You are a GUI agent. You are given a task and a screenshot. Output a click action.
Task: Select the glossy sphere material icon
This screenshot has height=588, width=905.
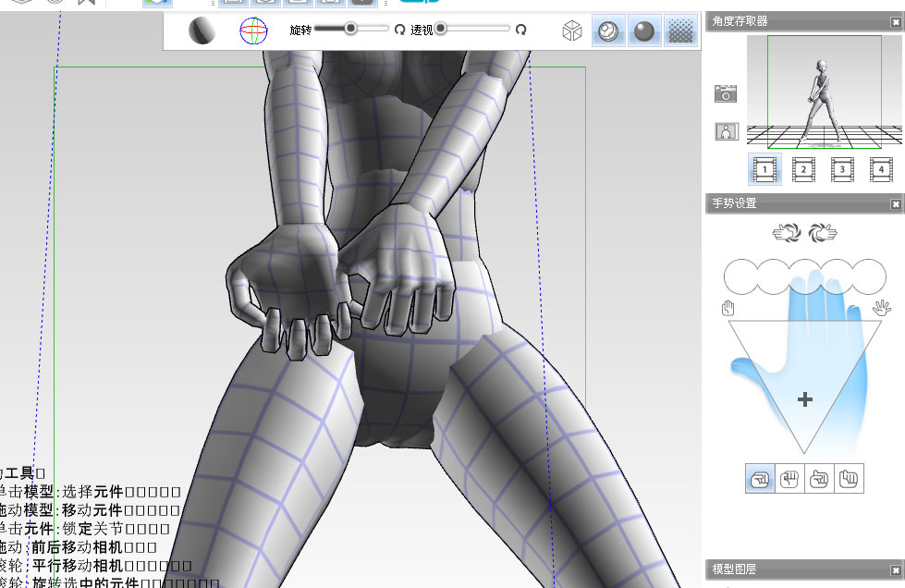[x=643, y=30]
